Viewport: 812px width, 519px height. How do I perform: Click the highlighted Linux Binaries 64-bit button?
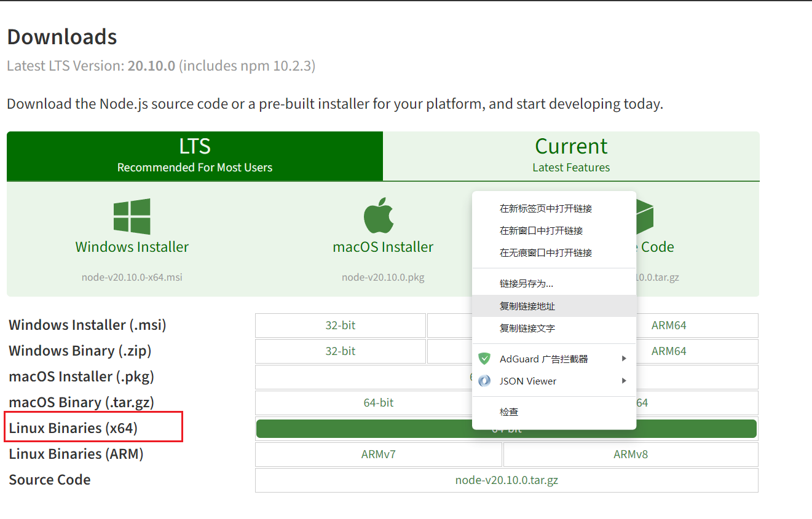pos(507,429)
